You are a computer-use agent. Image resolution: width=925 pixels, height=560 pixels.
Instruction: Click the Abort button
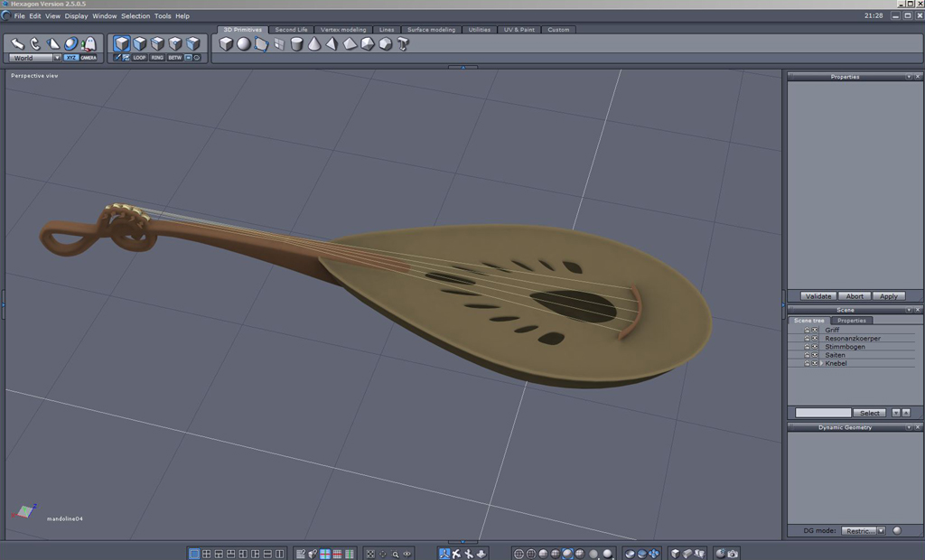pos(855,296)
